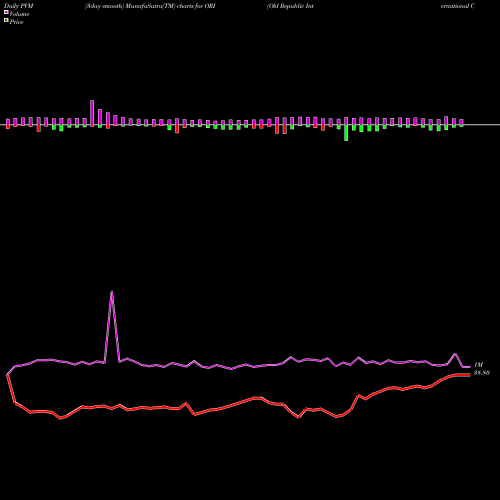Click the '38.80' price value label
The image size is (500, 500).
(x=482, y=373)
